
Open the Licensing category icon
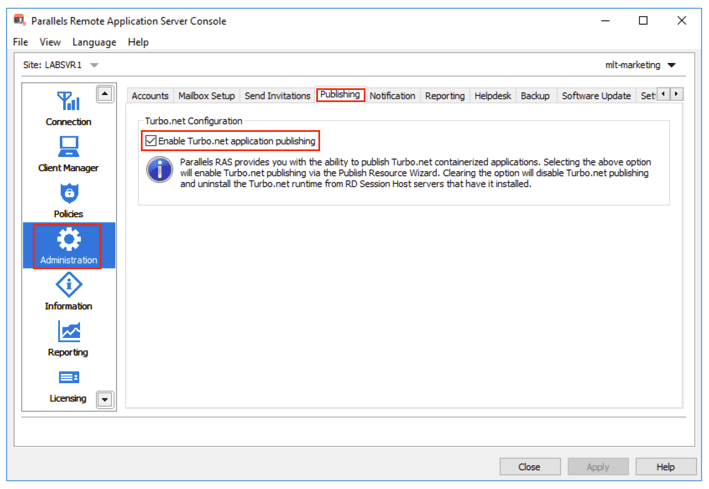click(69, 377)
